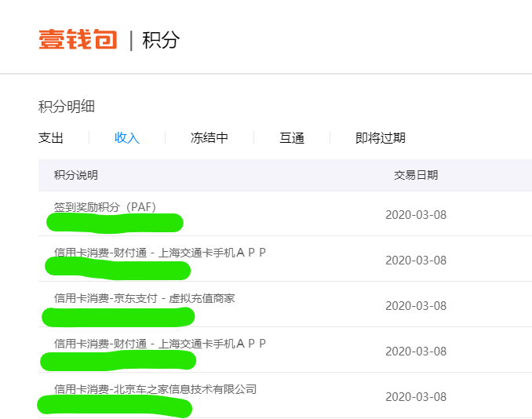Click the date in the 北京车之家 row
532x419 pixels.
[x=416, y=397]
